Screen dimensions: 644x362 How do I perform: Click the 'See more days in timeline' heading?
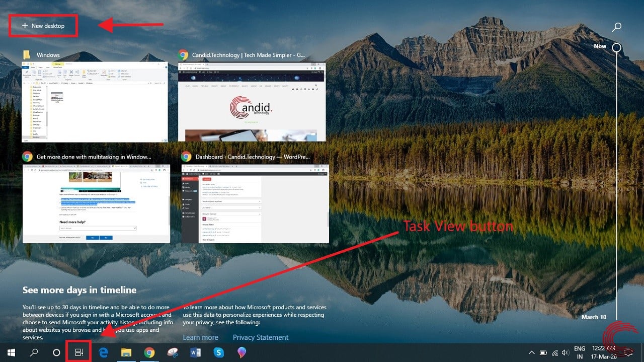tap(79, 290)
